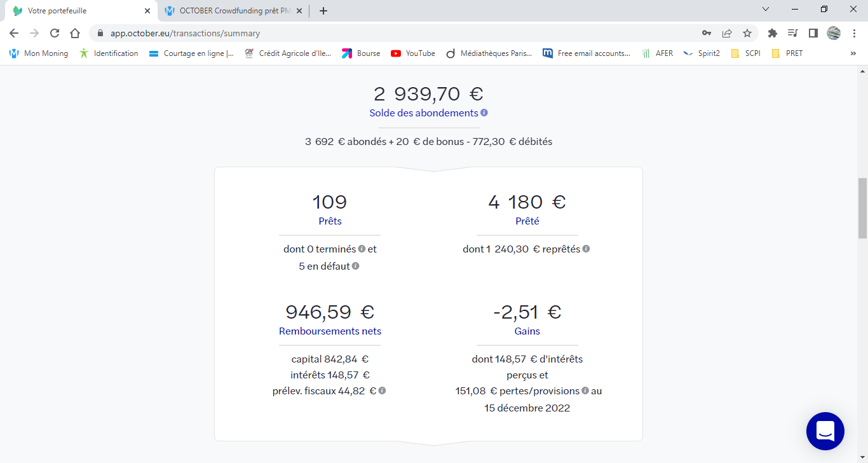Expand the hidden bookmarks chevron
This screenshot has width=868, height=463.
click(x=853, y=53)
